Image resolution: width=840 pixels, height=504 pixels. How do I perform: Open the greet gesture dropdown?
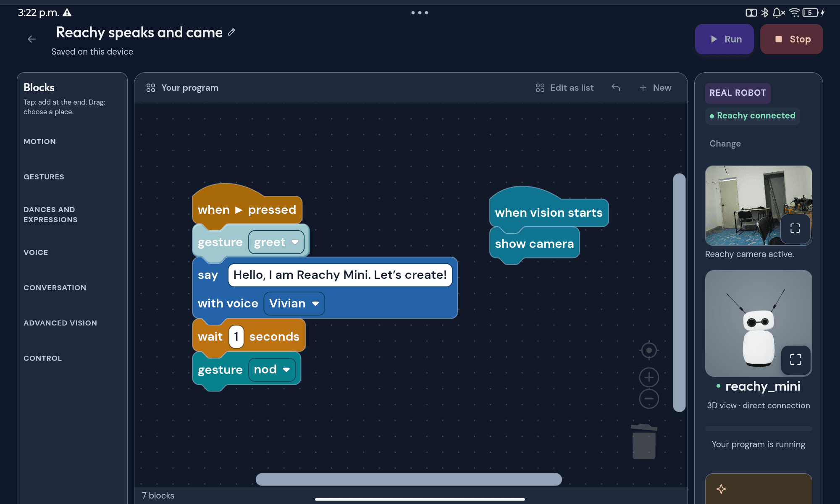point(276,242)
